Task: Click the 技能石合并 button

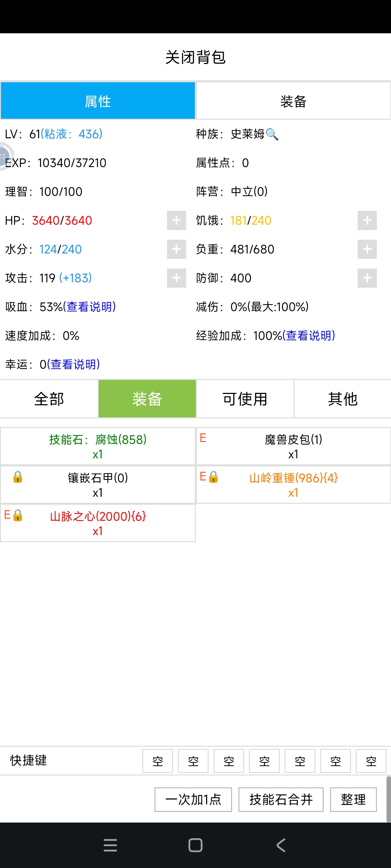Action: 281,800
